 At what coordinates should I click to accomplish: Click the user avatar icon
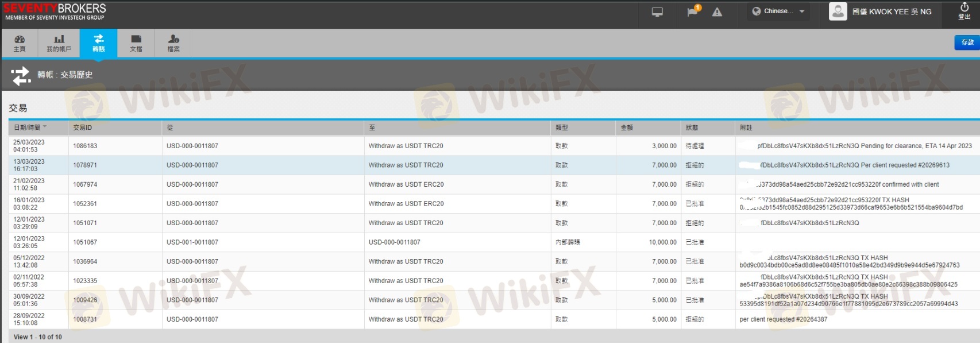pyautogui.click(x=838, y=11)
